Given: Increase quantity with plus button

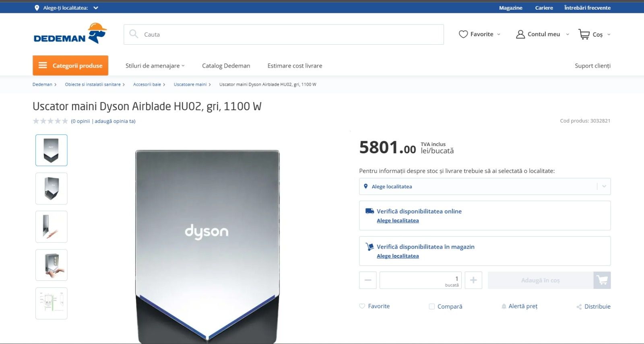Looking at the screenshot, I should [x=473, y=280].
